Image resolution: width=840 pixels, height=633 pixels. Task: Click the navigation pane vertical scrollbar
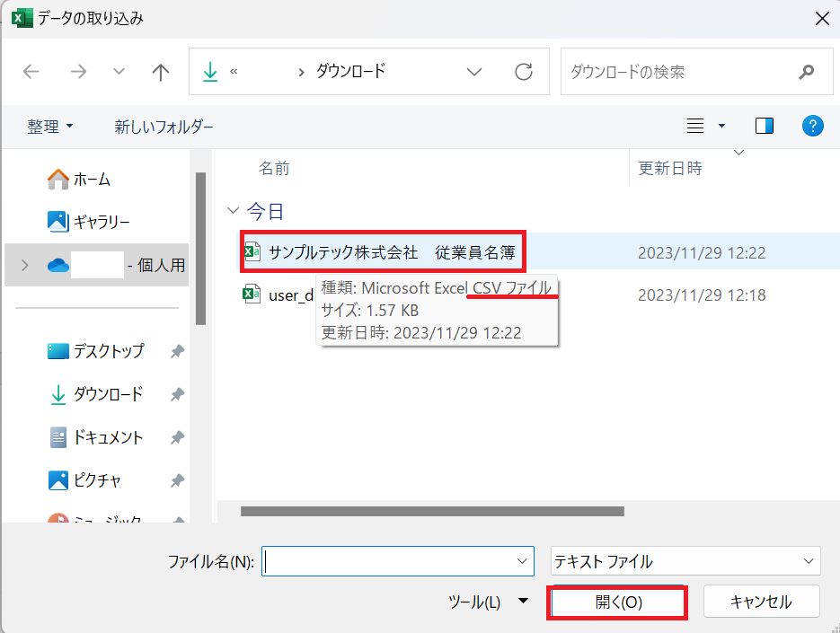click(x=201, y=249)
